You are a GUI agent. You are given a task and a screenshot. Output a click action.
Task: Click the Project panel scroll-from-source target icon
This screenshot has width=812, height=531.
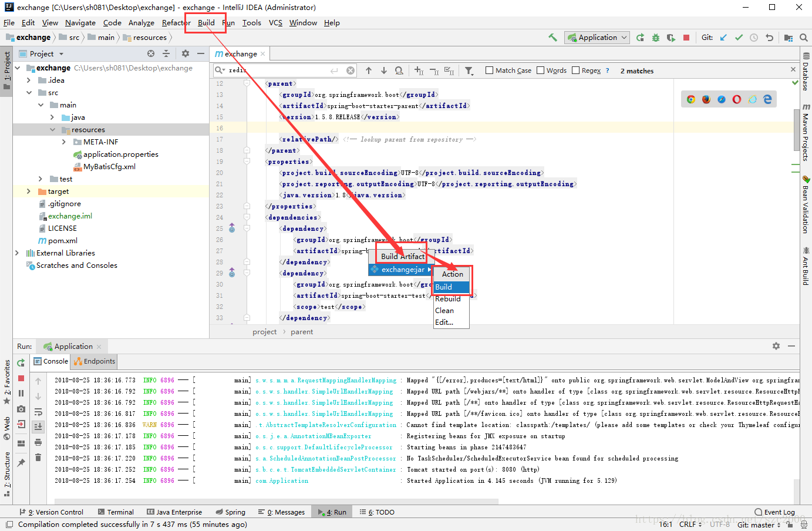151,53
